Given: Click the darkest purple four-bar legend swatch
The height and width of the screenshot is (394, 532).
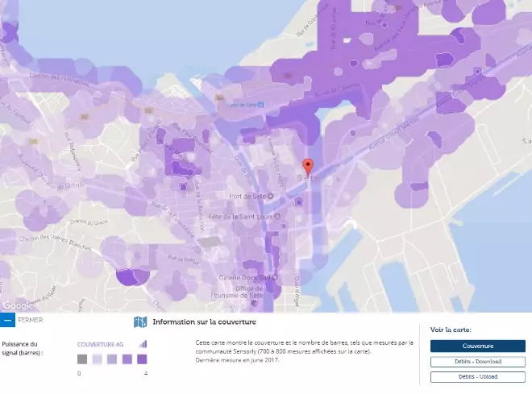Looking at the screenshot, I should (x=143, y=359).
